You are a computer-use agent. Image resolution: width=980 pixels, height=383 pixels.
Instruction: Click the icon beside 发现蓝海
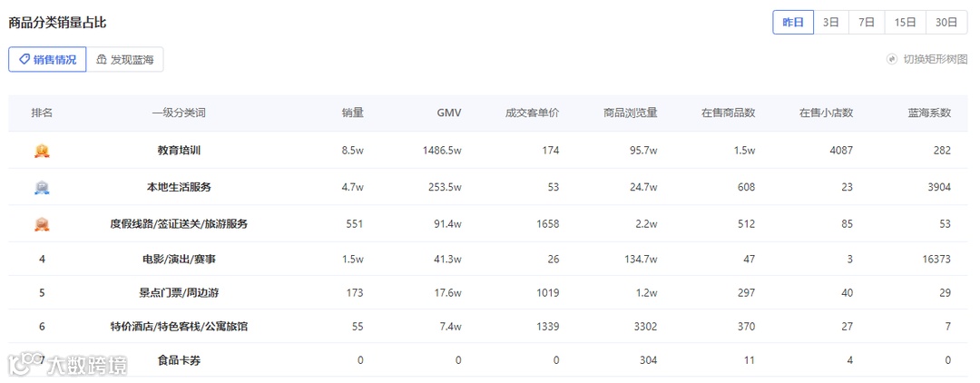coord(102,60)
